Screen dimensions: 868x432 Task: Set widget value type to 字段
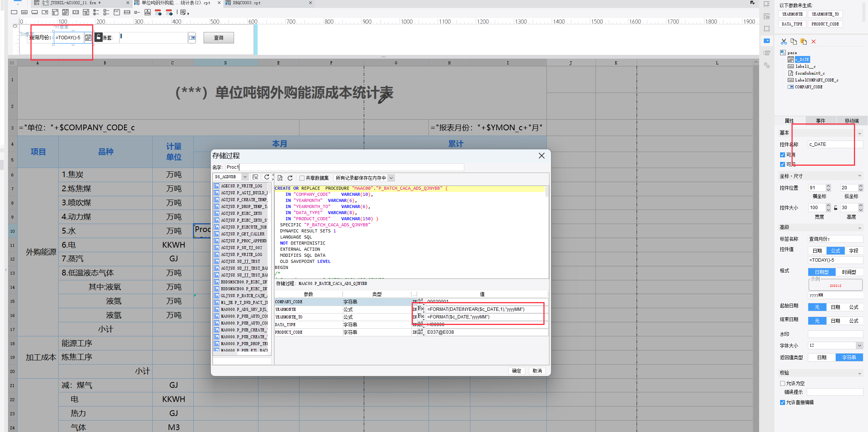click(854, 251)
